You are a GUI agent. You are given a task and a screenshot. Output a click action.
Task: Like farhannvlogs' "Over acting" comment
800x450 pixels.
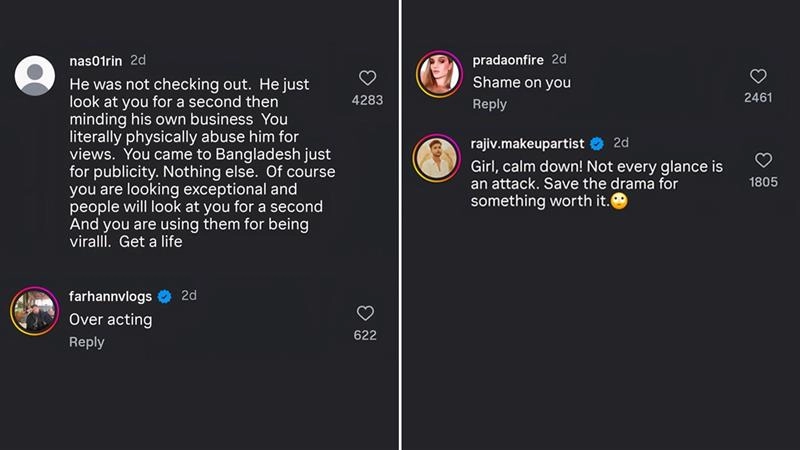pos(365,313)
